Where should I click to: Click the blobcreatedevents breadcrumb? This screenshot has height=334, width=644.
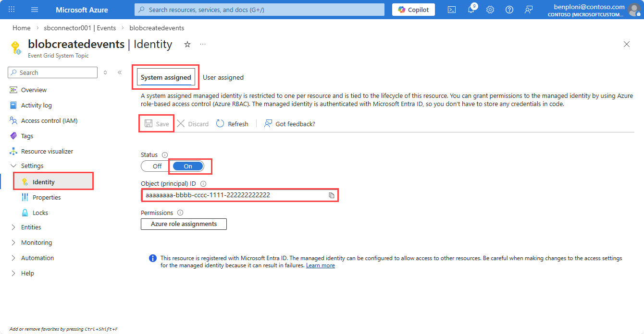(157, 28)
